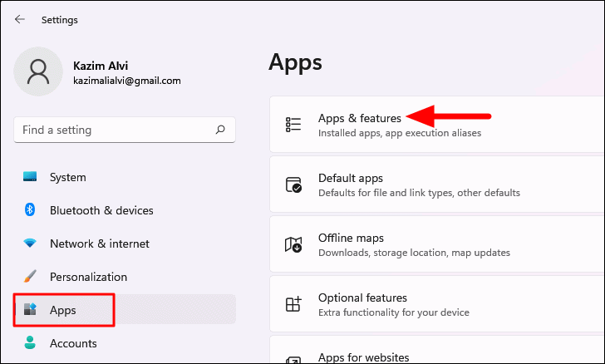Viewport: 605px width, 364px height.
Task: Open Apps for websites
Action: tap(437, 350)
